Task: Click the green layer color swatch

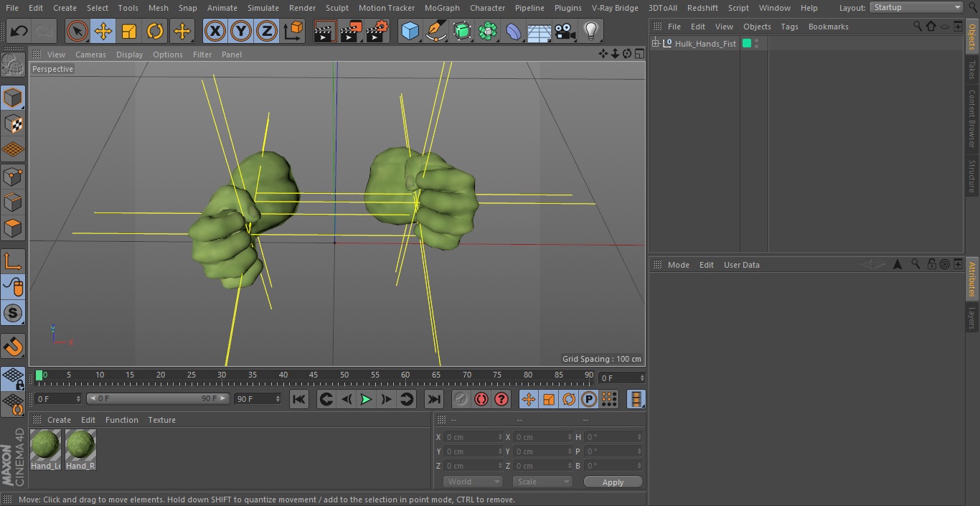Action: tap(747, 44)
